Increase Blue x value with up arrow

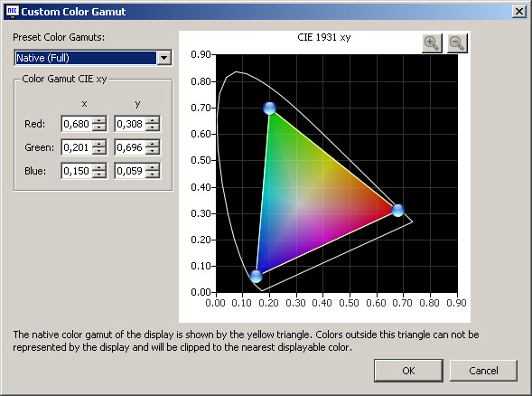(99, 166)
